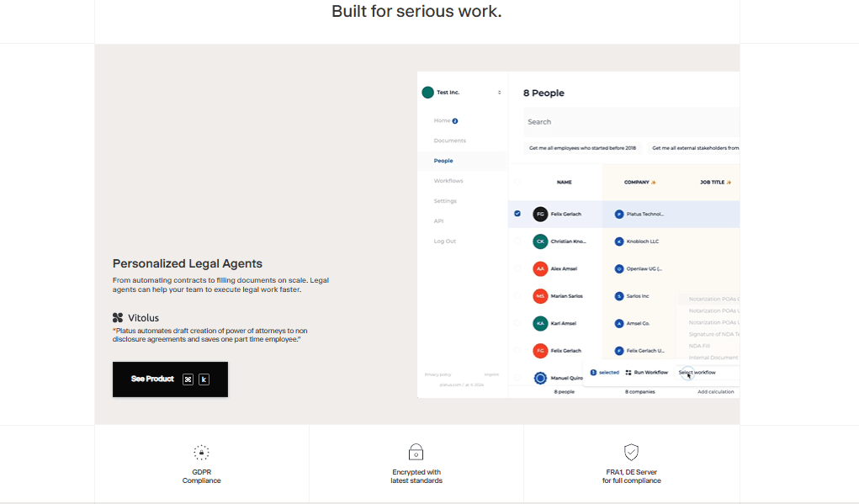The width and height of the screenshot is (859, 504).
Task: Click the Run Workflow button
Action: point(646,373)
